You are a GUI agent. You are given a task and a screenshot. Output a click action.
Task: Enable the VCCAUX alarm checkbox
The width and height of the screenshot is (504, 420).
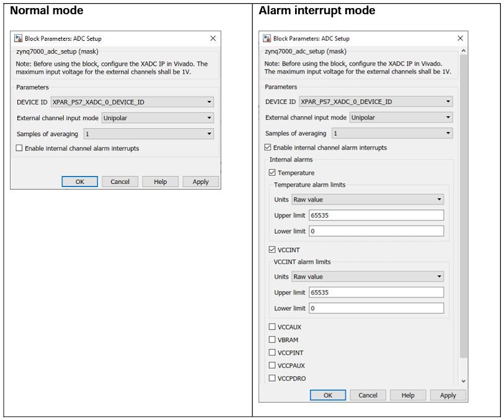click(x=272, y=327)
